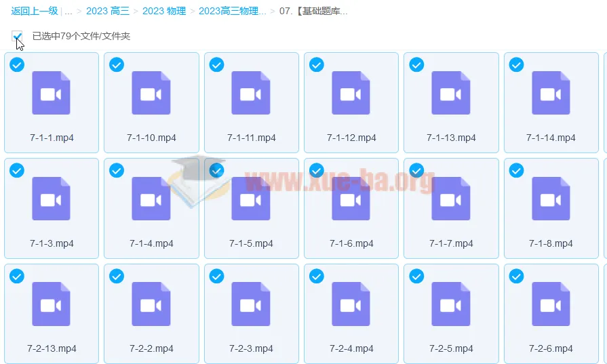
Task: Go back via 返回上一级 link
Action: tap(35, 11)
